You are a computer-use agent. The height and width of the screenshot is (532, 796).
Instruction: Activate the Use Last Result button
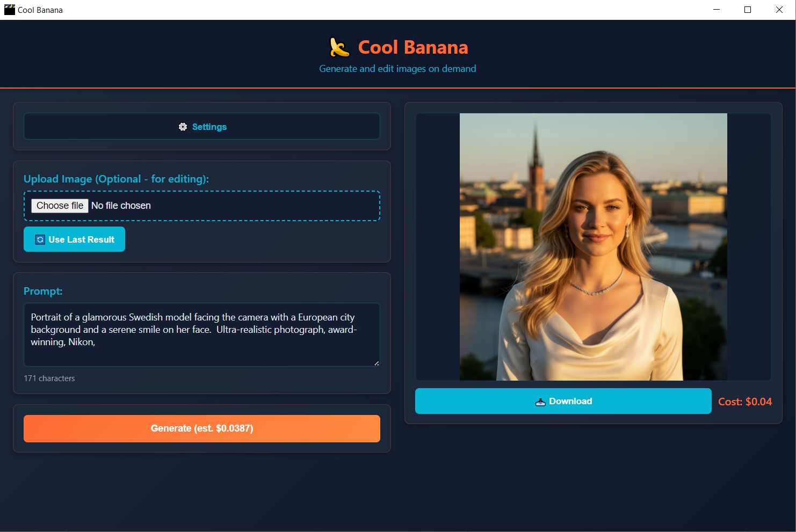pos(74,239)
